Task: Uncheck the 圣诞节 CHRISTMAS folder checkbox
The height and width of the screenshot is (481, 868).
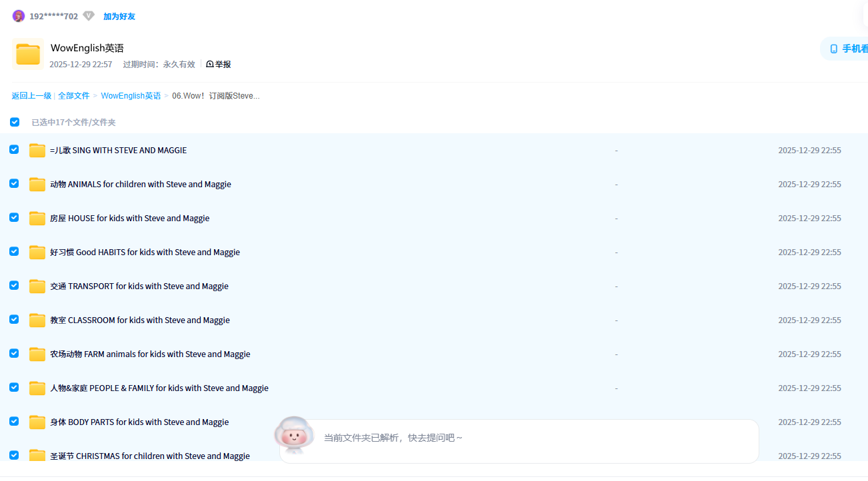Action: click(x=14, y=455)
